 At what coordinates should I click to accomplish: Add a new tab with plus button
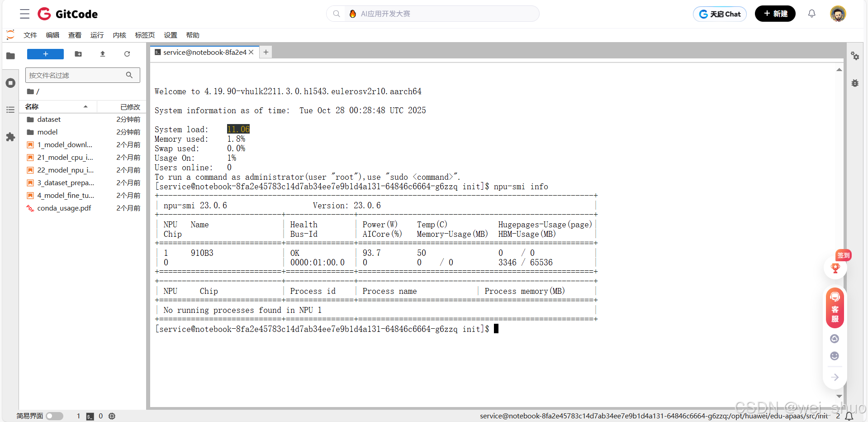266,53
